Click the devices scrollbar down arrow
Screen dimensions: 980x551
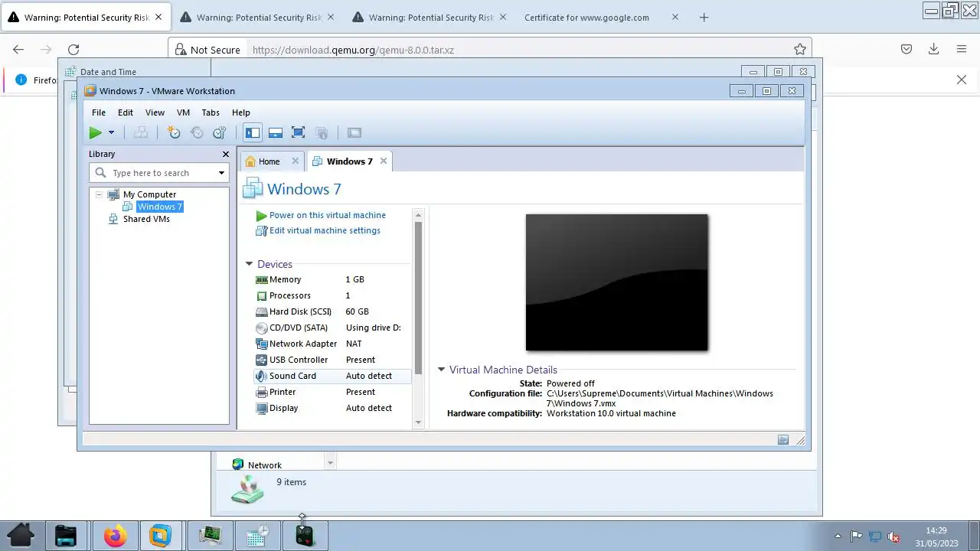pos(418,422)
